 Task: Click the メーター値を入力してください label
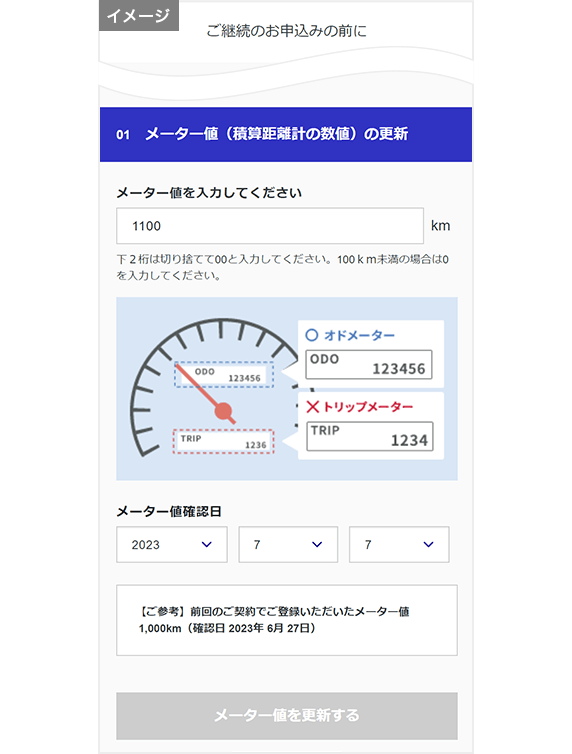[209, 193]
